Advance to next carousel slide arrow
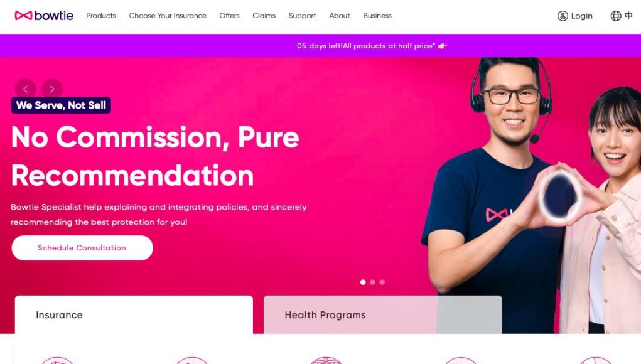This screenshot has width=641, height=364. [52, 89]
